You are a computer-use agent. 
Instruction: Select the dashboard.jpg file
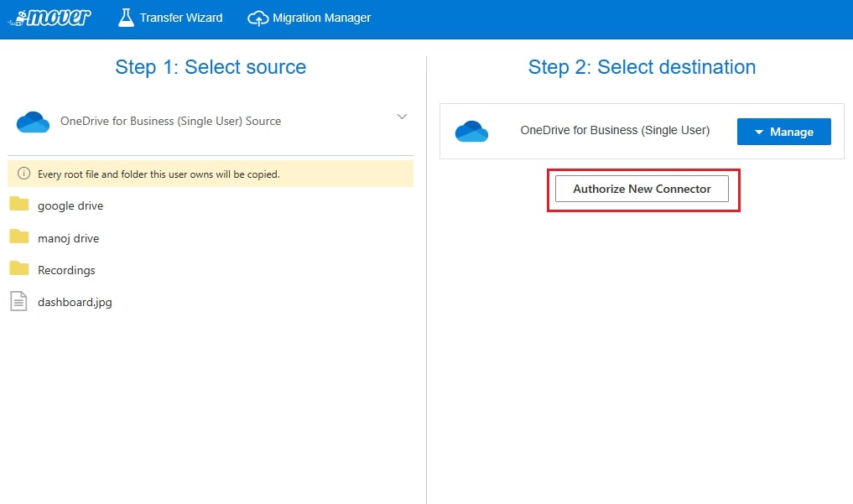point(75,302)
